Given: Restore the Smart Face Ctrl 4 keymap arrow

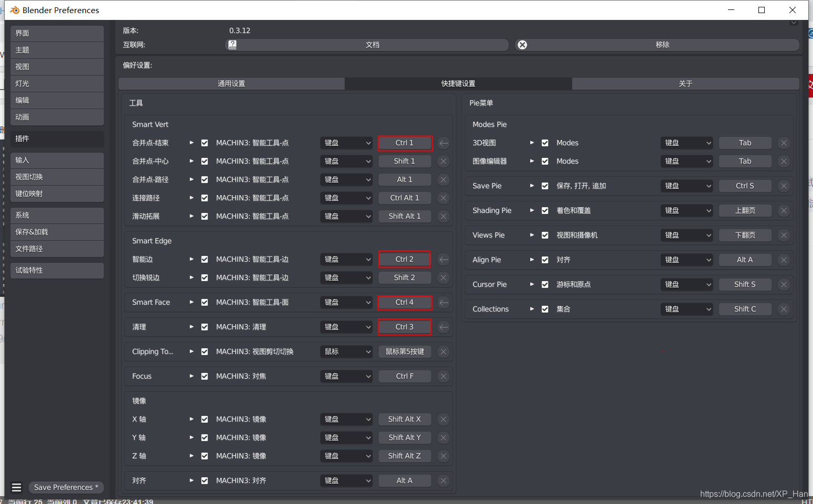Looking at the screenshot, I should [444, 302].
